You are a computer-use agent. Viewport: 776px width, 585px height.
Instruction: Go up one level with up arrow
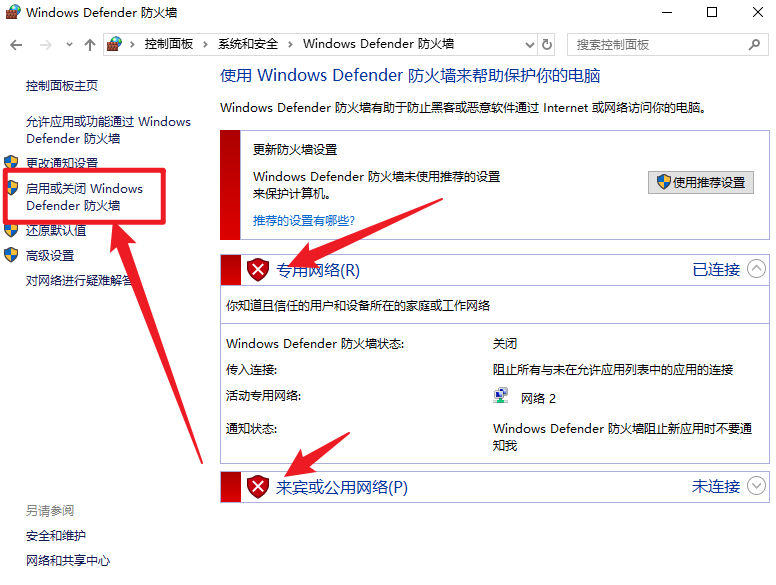[x=90, y=45]
